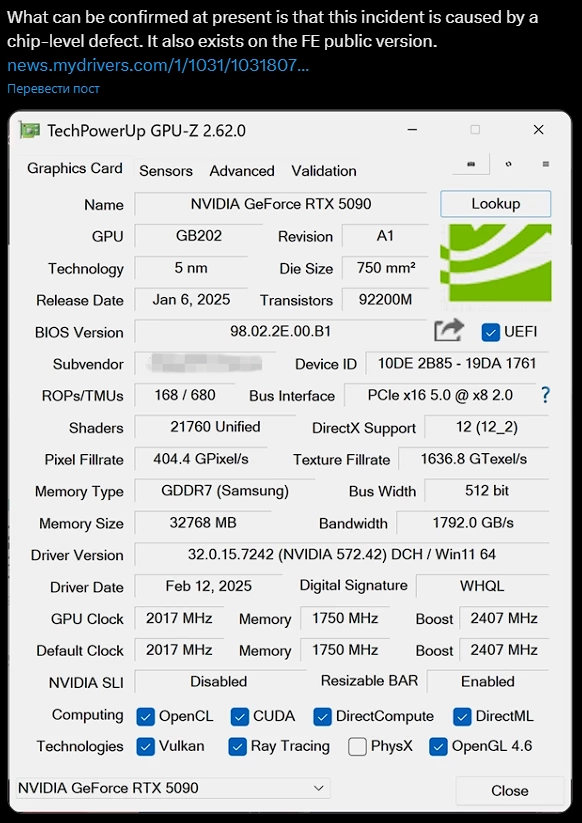Click the Revision field showing A1
This screenshot has height=823, width=582.
(x=385, y=236)
